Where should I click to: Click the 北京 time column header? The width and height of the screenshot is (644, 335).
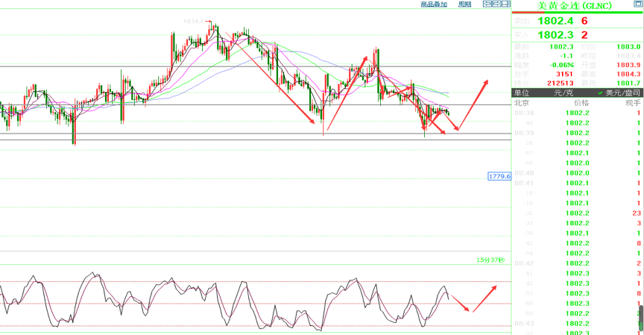tap(523, 102)
